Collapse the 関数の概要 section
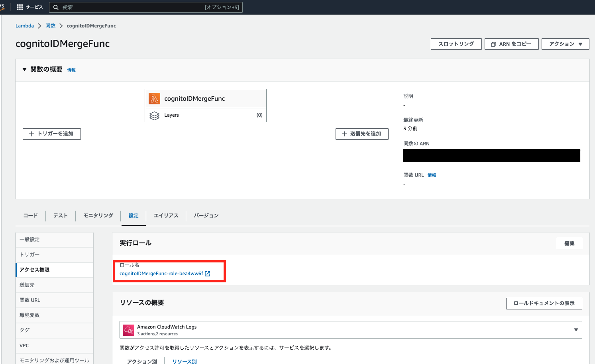Image resolution: width=595 pixels, height=364 pixels. tap(24, 69)
